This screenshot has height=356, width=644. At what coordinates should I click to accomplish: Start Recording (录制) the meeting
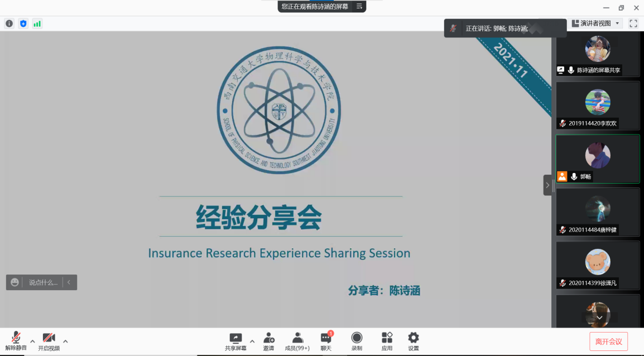(x=357, y=341)
